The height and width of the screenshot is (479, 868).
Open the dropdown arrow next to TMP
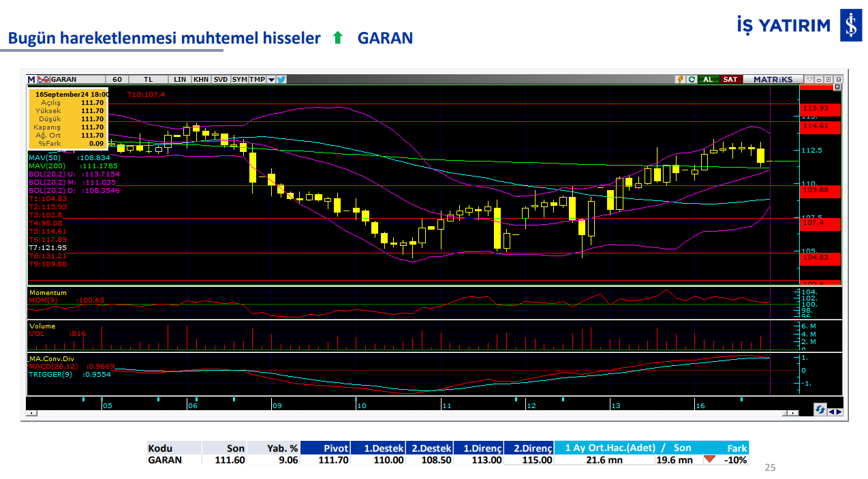pos(271,79)
